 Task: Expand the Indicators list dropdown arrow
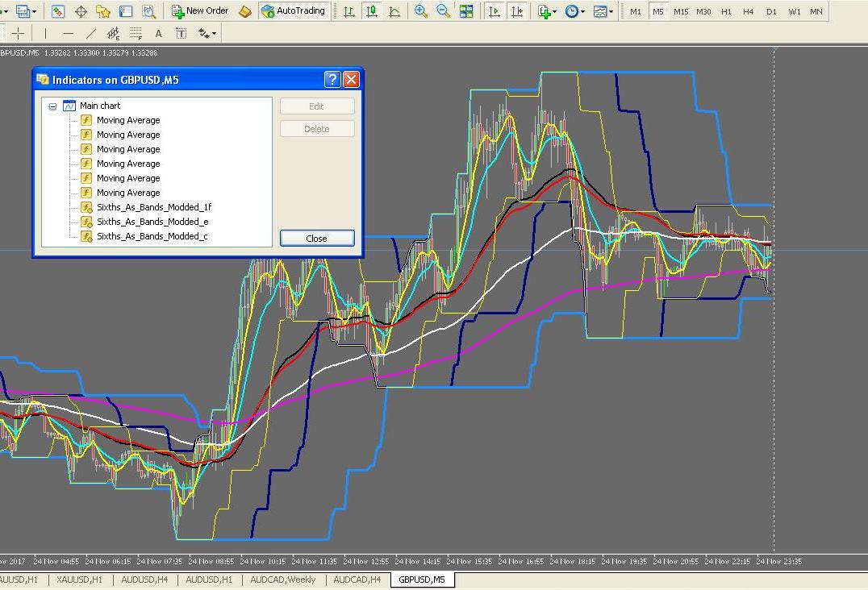pyautogui.click(x=555, y=11)
